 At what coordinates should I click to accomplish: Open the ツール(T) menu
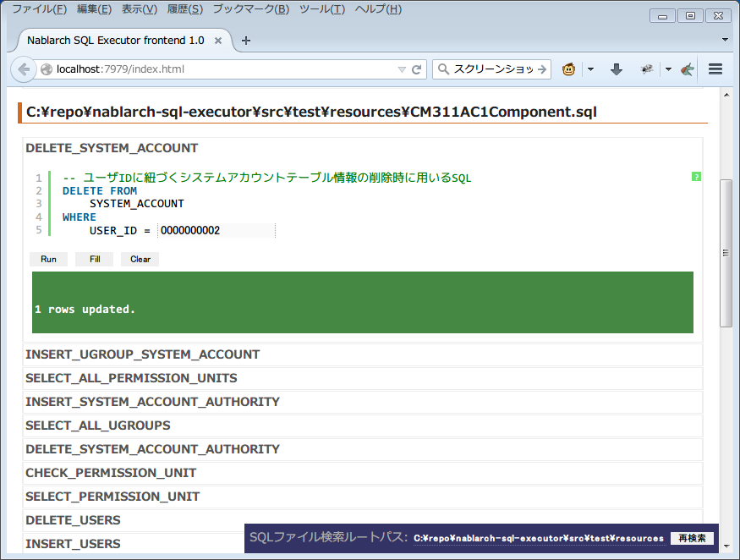point(321,9)
